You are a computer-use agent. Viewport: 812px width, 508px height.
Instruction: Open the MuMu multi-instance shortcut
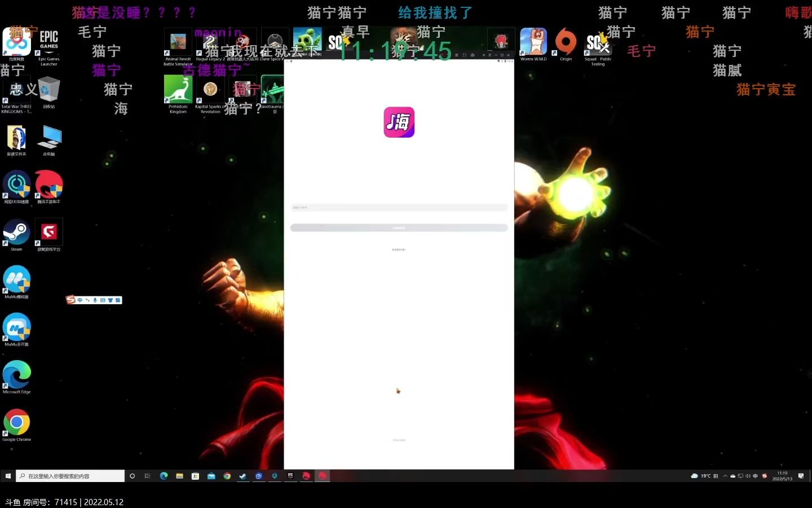point(16,330)
